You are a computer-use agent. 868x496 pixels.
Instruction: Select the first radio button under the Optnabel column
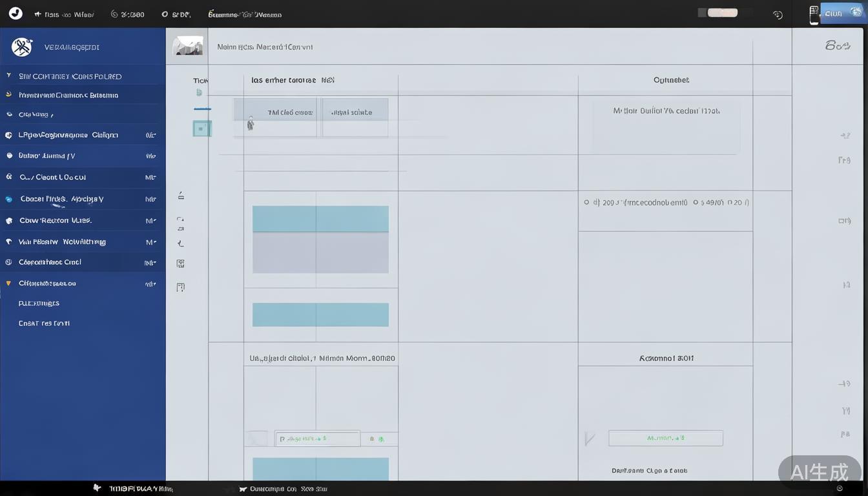[586, 202]
